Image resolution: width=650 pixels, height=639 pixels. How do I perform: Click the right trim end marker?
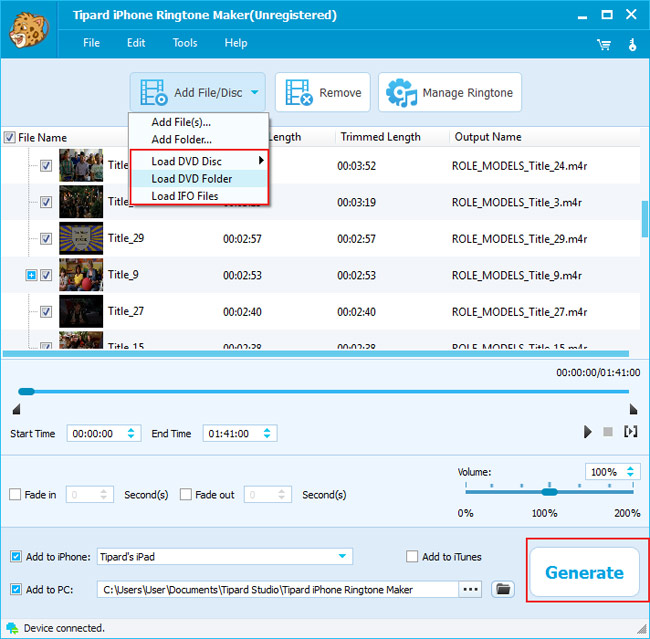[x=633, y=409]
